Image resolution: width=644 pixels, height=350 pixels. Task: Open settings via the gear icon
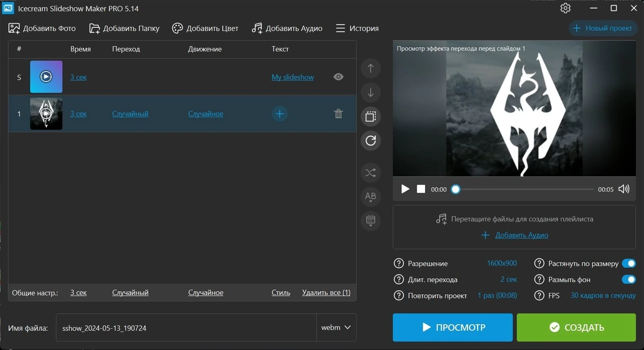coord(565,9)
